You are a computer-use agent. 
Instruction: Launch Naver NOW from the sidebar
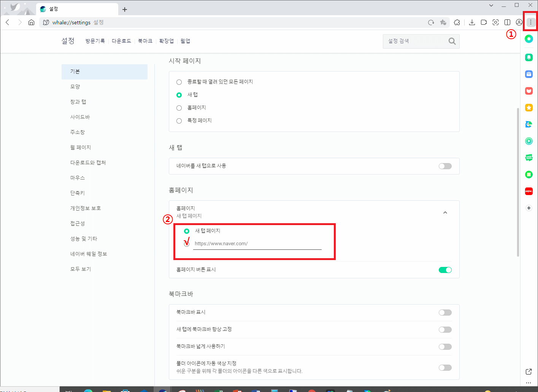point(528,191)
